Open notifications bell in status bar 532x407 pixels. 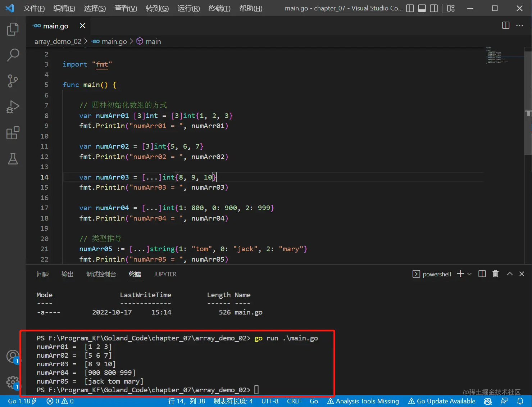[520, 401]
